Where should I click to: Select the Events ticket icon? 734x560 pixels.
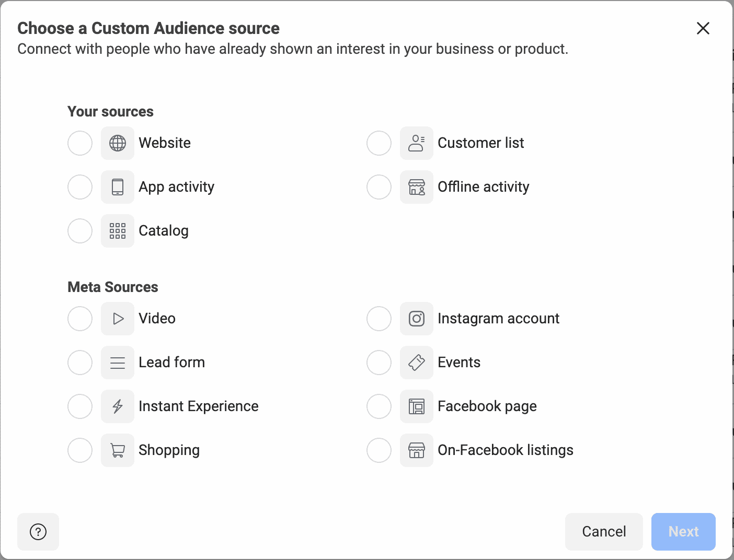coord(416,363)
